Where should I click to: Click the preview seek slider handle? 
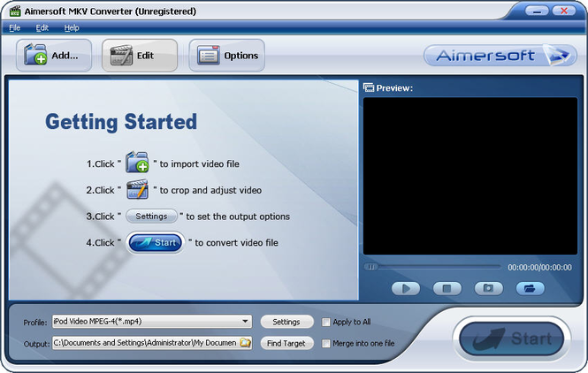[x=371, y=267]
